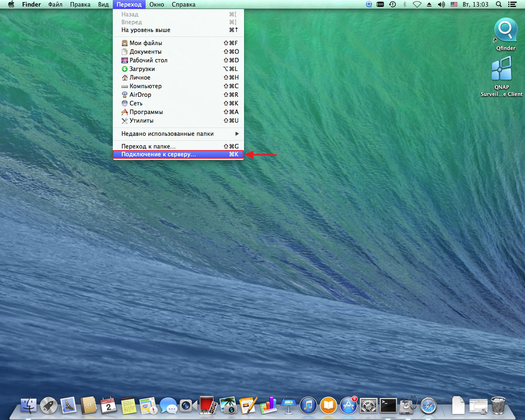Viewport: 525px width, 420px height.
Task: Open QNAP Surveillance Client desktop icon
Action: 502,76
